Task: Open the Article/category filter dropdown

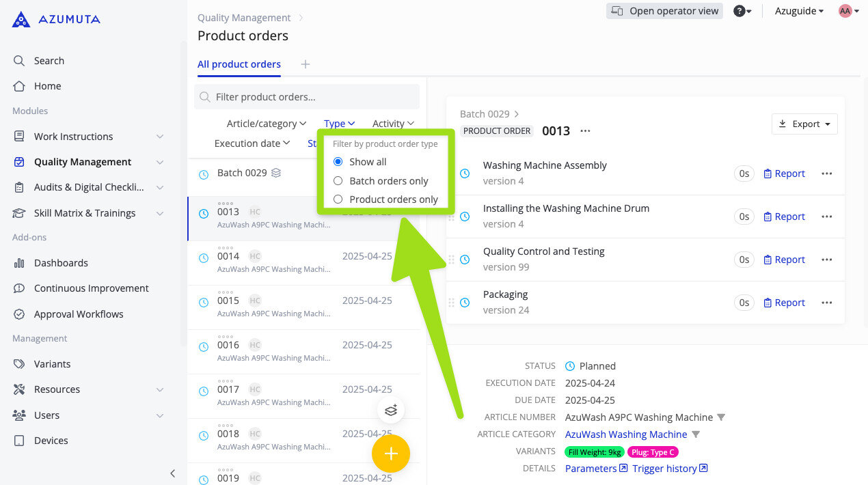Action: pyautogui.click(x=266, y=123)
